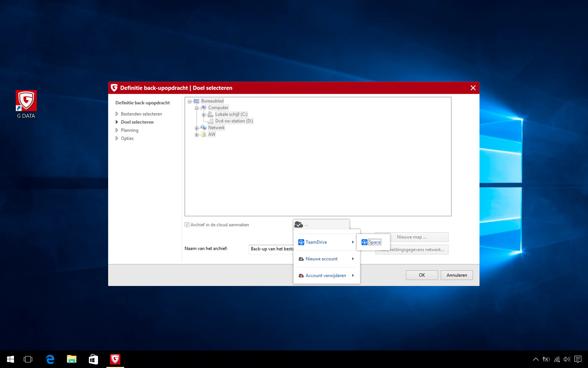Click Aanmeldingsgegevens netwerk... button
The height and width of the screenshot is (368, 588).
412,250
